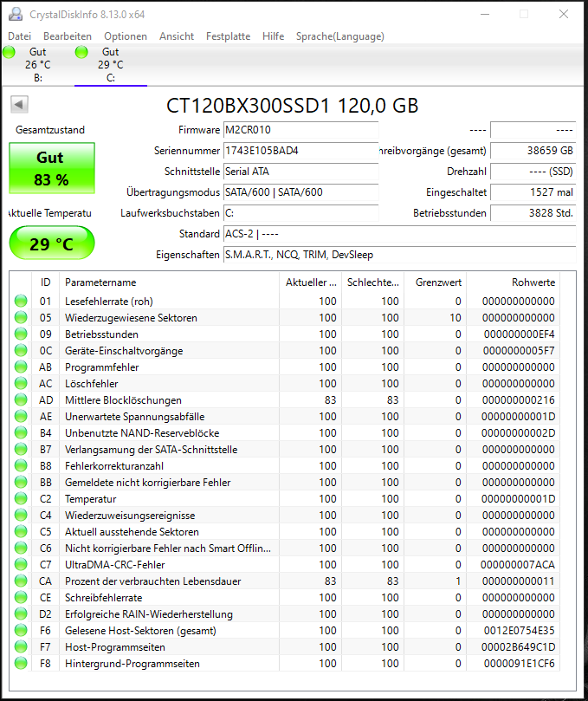Screen dimensions: 588x701
Task: Click status icon for Schreibfehlerrate
Action: coord(21,598)
